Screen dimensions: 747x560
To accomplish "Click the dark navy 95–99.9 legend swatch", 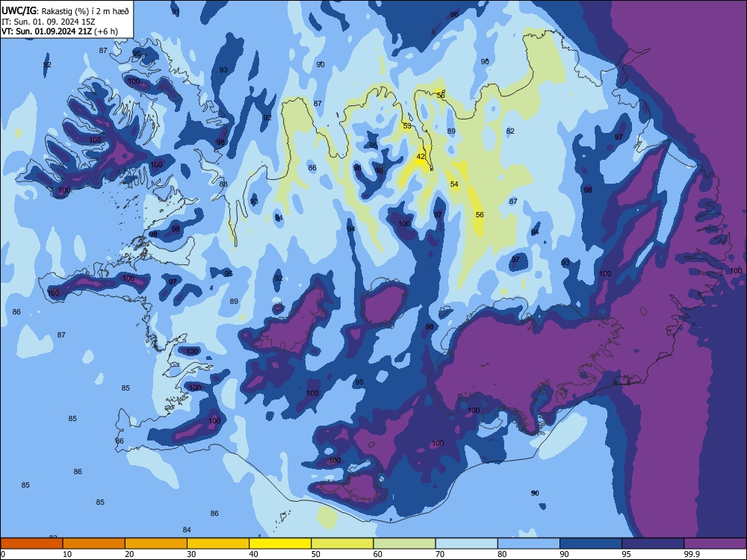I will 653,544.
